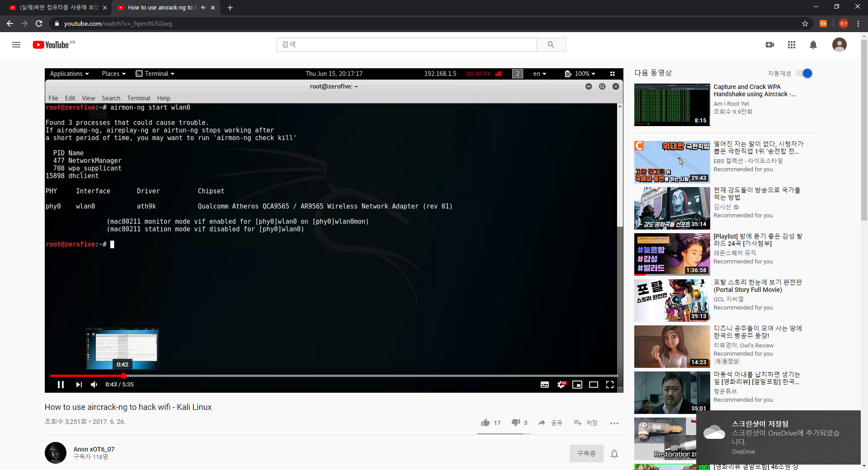The height and width of the screenshot is (470, 868).
Task: Open player settings gear
Action: coord(561,385)
